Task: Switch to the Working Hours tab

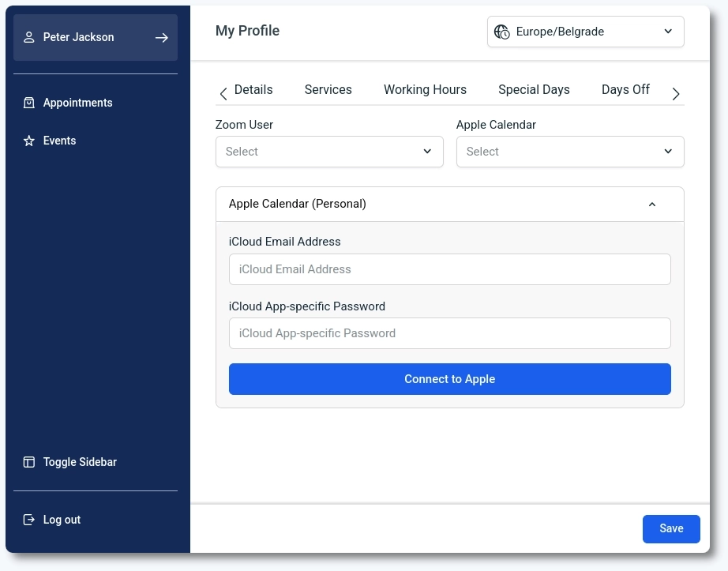Action: coord(425,90)
